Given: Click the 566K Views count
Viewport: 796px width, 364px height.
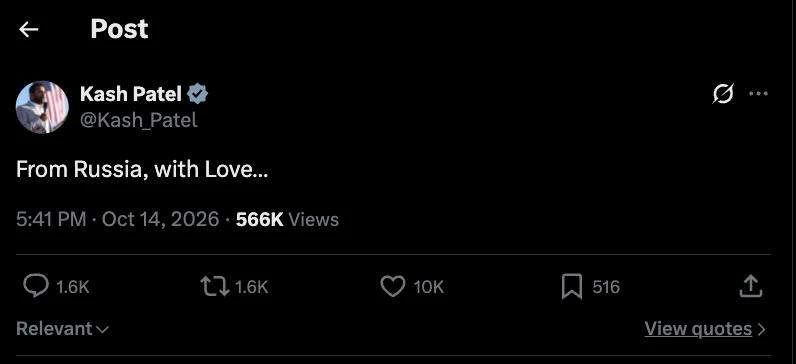Looking at the screenshot, I should click(287, 219).
